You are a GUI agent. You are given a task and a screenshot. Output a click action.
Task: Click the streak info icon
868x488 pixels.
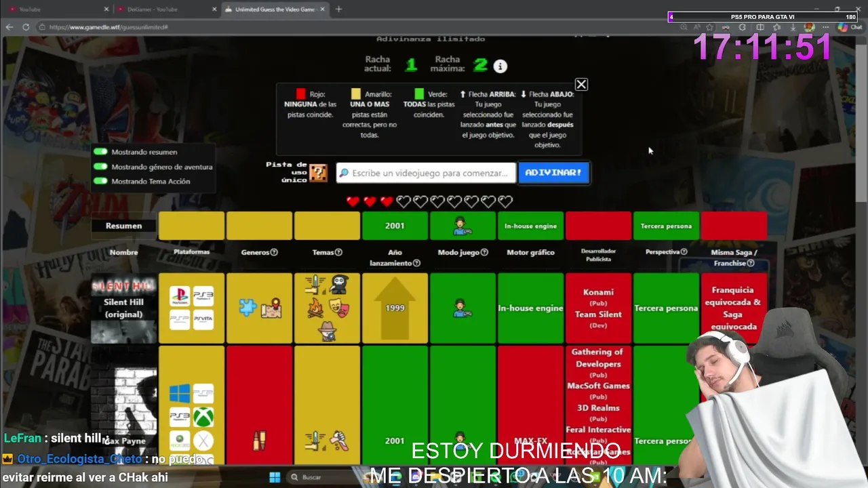click(500, 66)
